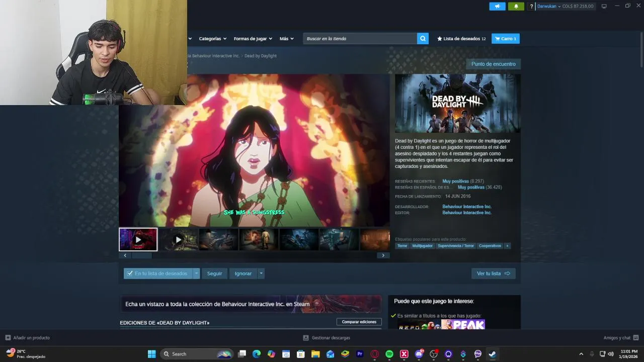644x362 pixels.
Task: Show hidden system tray icons chevron
Action: click(x=581, y=354)
